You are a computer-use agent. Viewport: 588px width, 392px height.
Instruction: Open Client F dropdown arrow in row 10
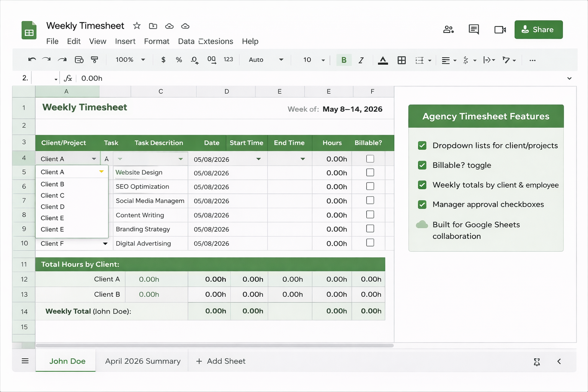tap(105, 243)
